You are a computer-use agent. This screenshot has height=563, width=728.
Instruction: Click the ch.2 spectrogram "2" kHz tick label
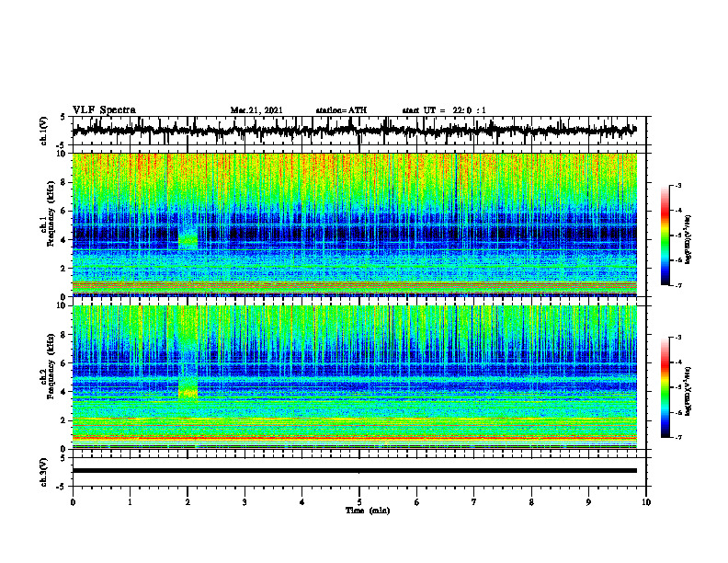(x=64, y=420)
